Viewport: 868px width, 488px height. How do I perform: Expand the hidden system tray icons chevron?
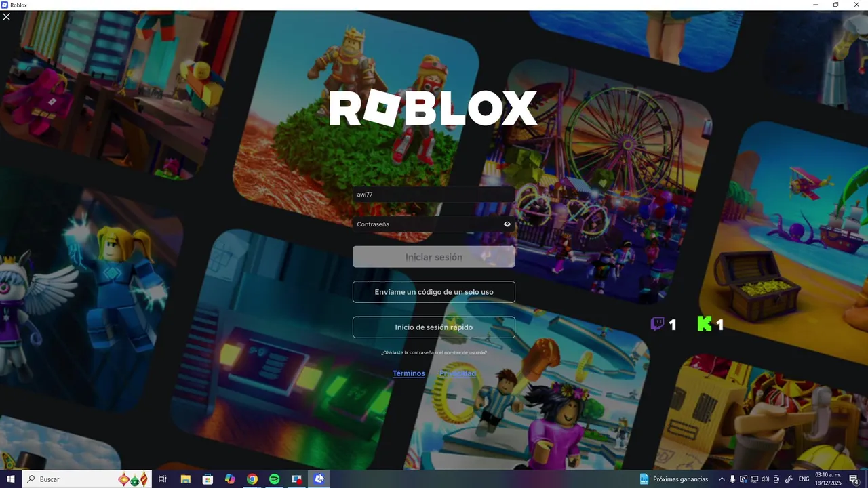pos(722,479)
